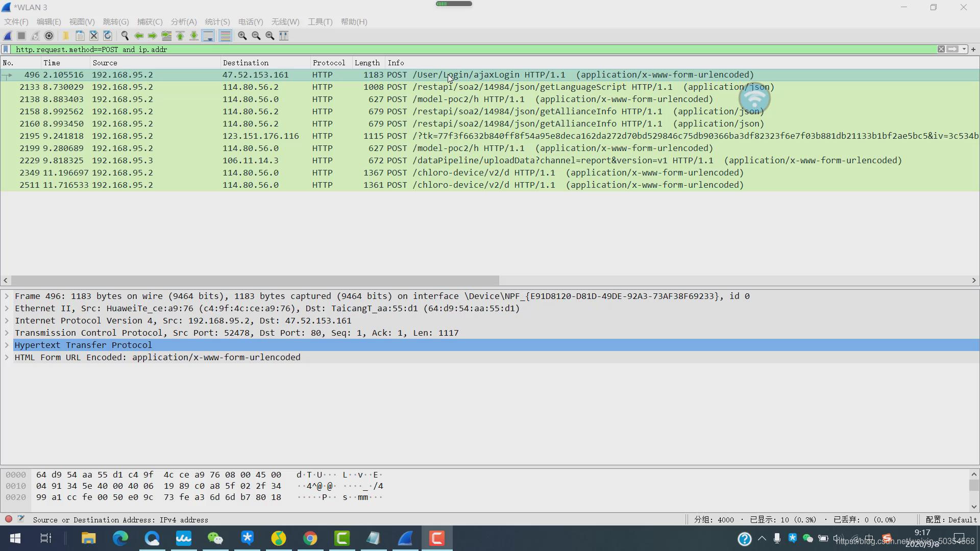The width and height of the screenshot is (980, 551).
Task: Click the display filter bookmark icon
Action: pos(6,49)
